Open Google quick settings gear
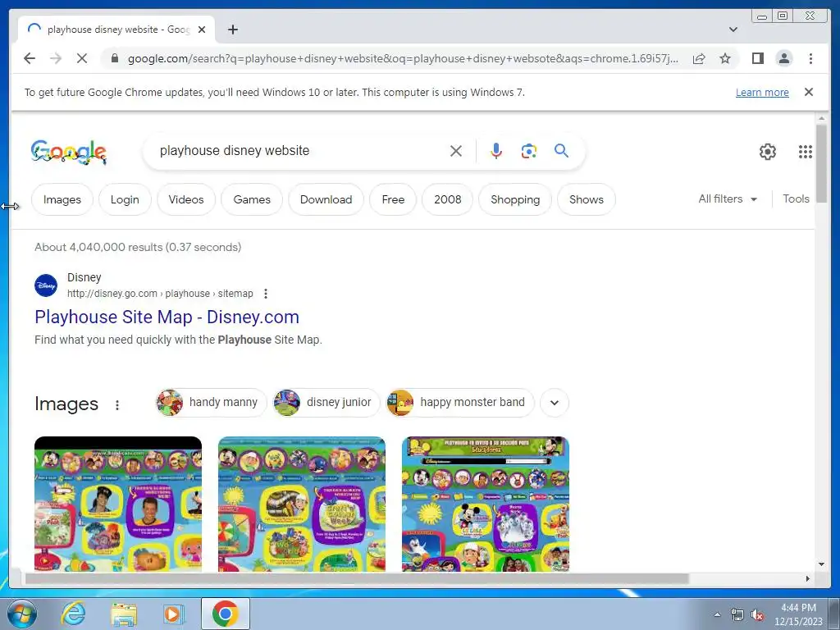840x630 pixels. click(767, 152)
